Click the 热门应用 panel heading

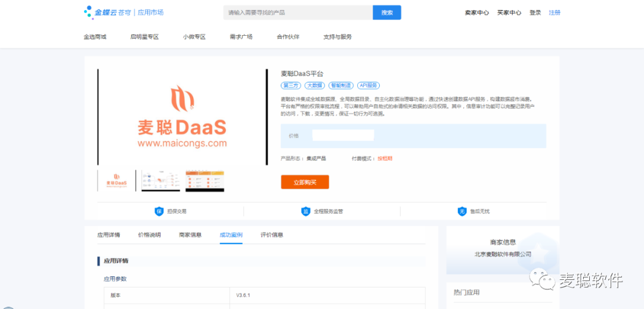pyautogui.click(x=466, y=292)
